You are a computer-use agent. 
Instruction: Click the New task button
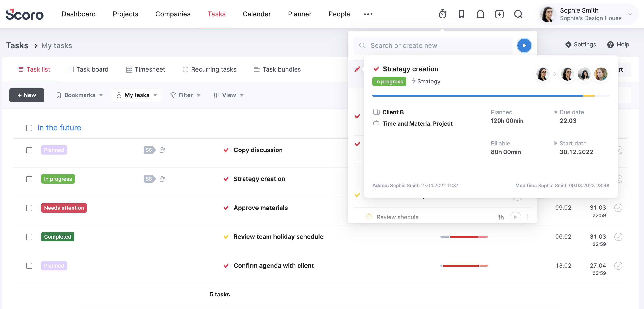(27, 95)
